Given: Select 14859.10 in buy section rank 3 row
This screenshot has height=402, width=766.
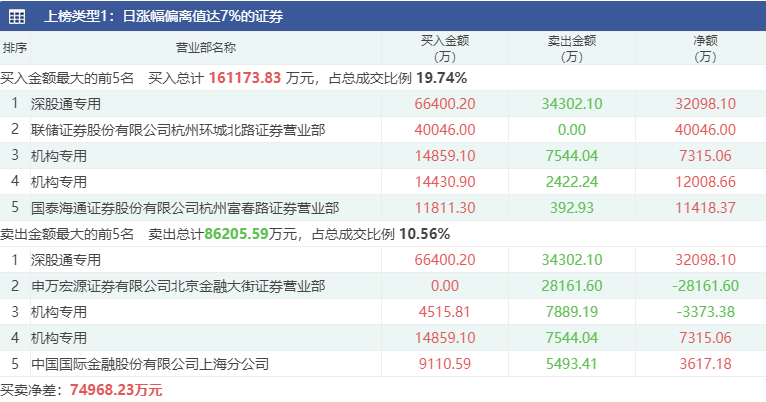Looking at the screenshot, I should [x=445, y=156].
